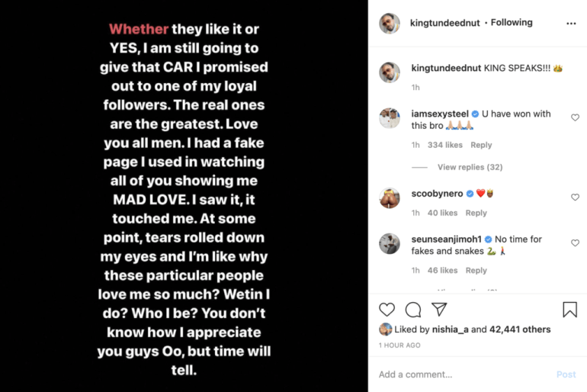Like iamsexysteel's comment

[x=575, y=118]
